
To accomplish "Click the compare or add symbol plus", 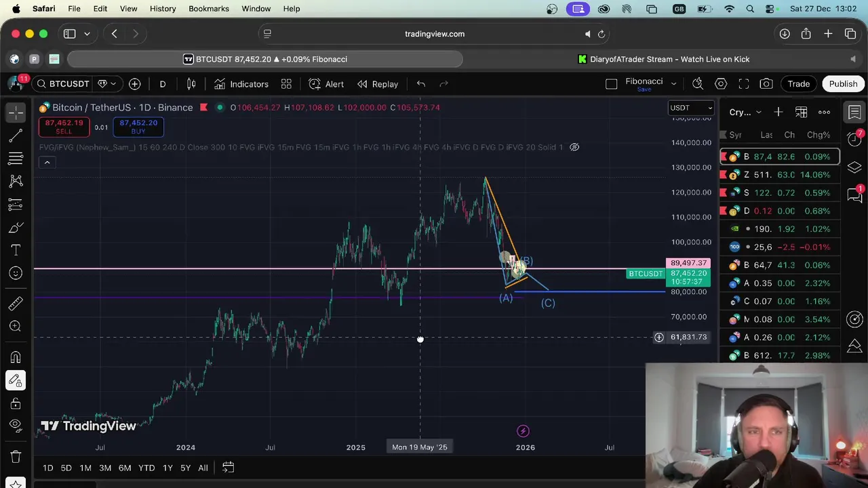I will click(x=135, y=84).
